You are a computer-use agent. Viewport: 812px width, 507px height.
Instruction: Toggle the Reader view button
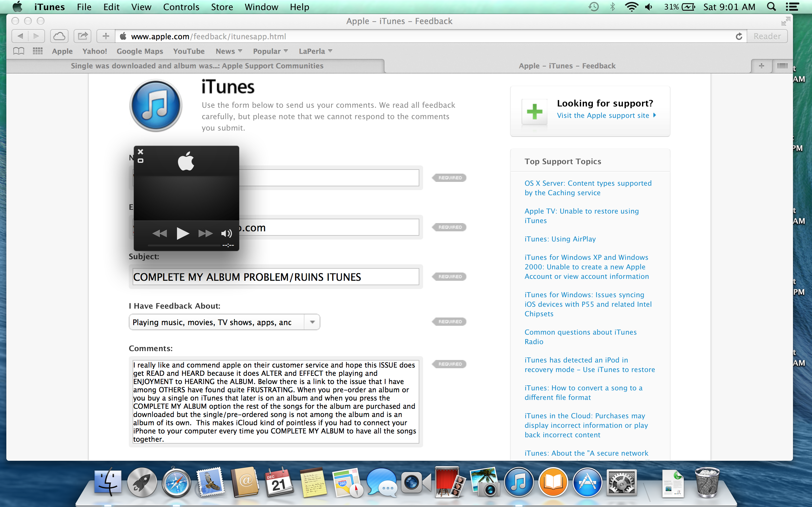[x=767, y=36]
